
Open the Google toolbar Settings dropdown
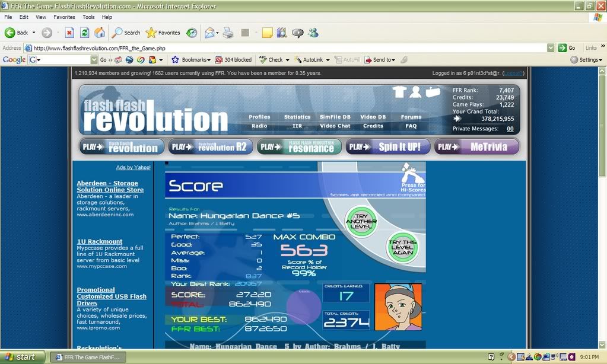[586, 60]
